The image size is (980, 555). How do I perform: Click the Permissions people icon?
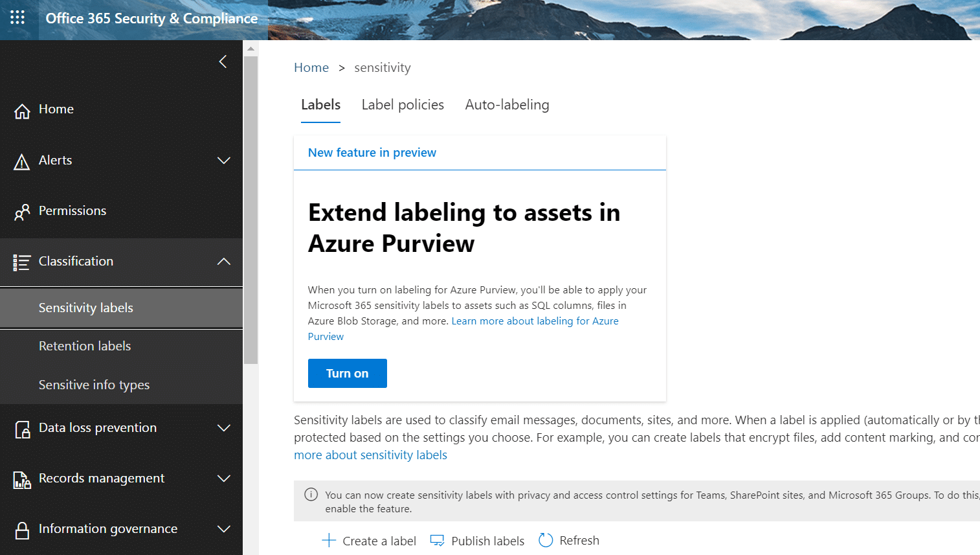[x=22, y=212]
